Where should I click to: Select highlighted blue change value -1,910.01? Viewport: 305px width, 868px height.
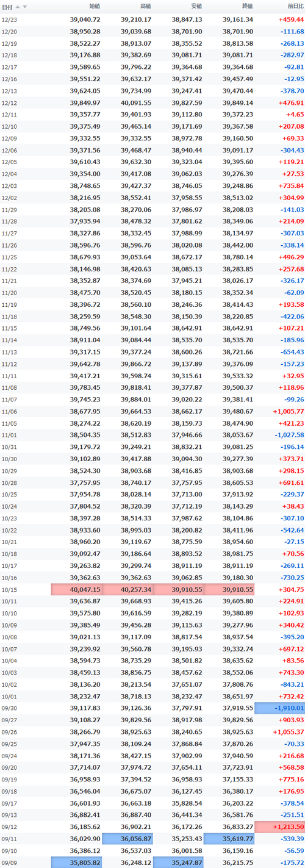(279, 708)
